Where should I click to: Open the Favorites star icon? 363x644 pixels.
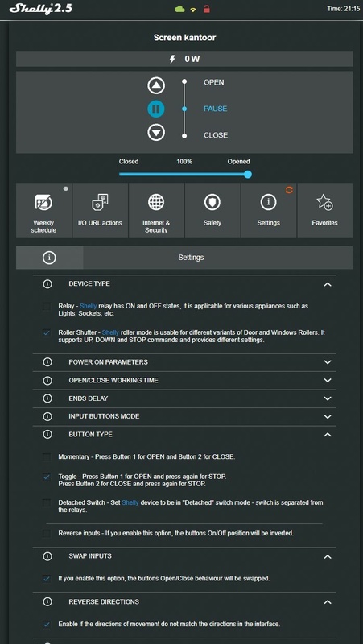[x=324, y=210]
